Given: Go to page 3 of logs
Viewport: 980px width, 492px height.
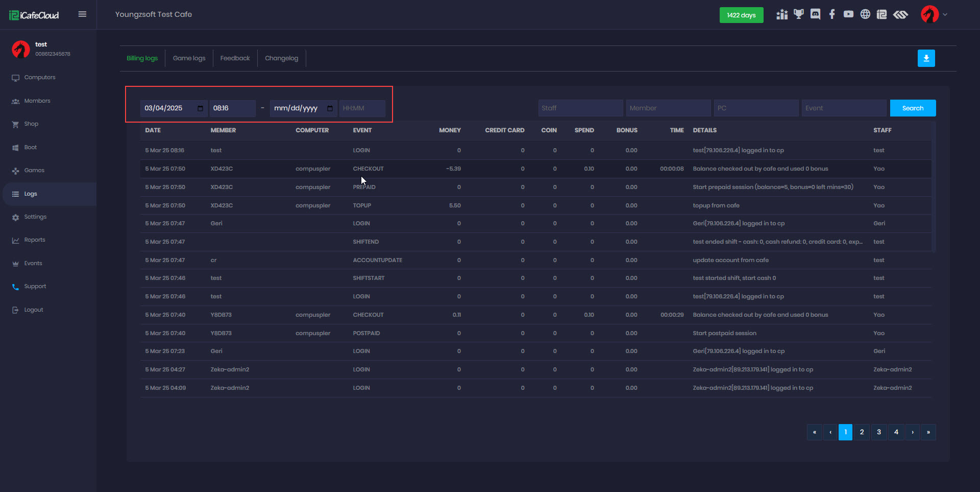Looking at the screenshot, I should click(x=879, y=432).
